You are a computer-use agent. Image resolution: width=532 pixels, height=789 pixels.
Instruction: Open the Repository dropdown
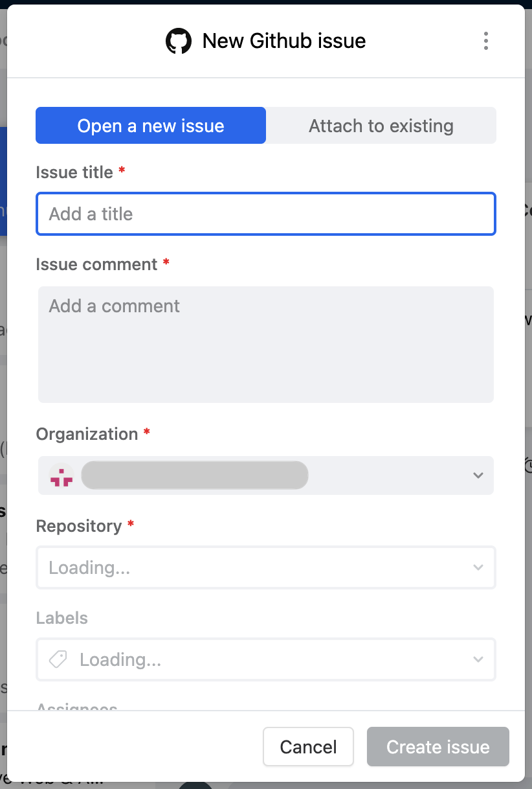[266, 567]
